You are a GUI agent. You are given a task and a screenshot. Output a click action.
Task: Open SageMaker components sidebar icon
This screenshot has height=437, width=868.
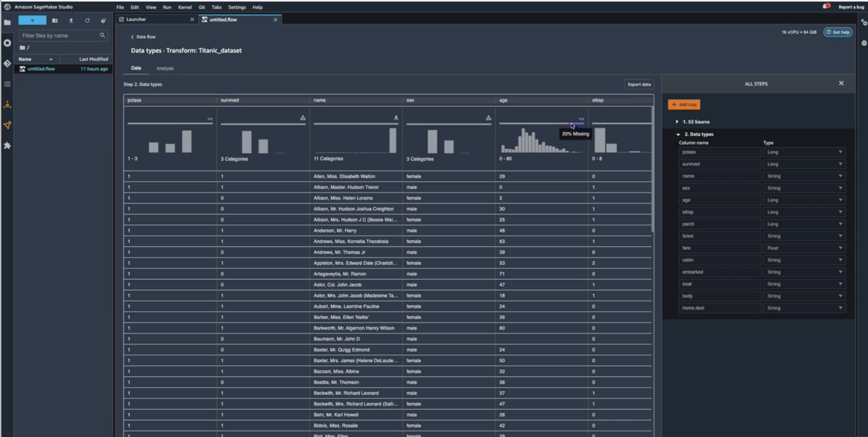[7, 105]
